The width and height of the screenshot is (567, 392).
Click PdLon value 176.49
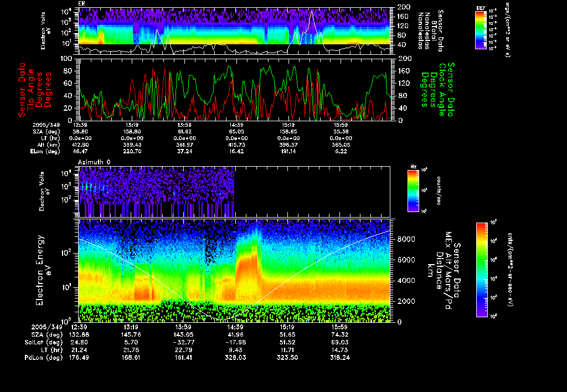coord(80,358)
